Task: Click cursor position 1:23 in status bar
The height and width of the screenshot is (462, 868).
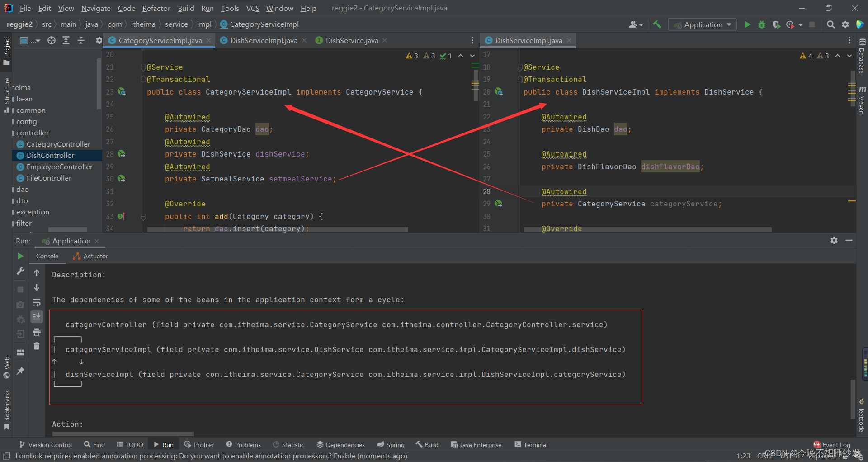Action: (743, 456)
